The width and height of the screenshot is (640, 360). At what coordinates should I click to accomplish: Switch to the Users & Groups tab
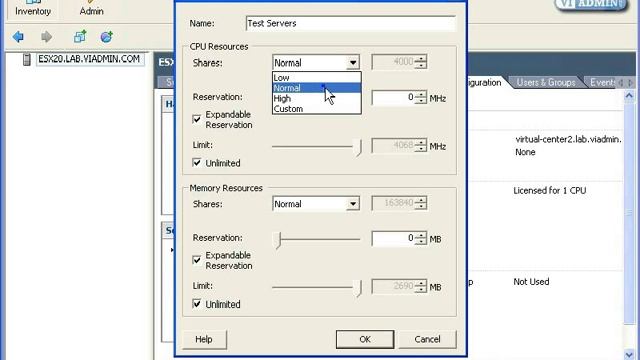(x=545, y=82)
